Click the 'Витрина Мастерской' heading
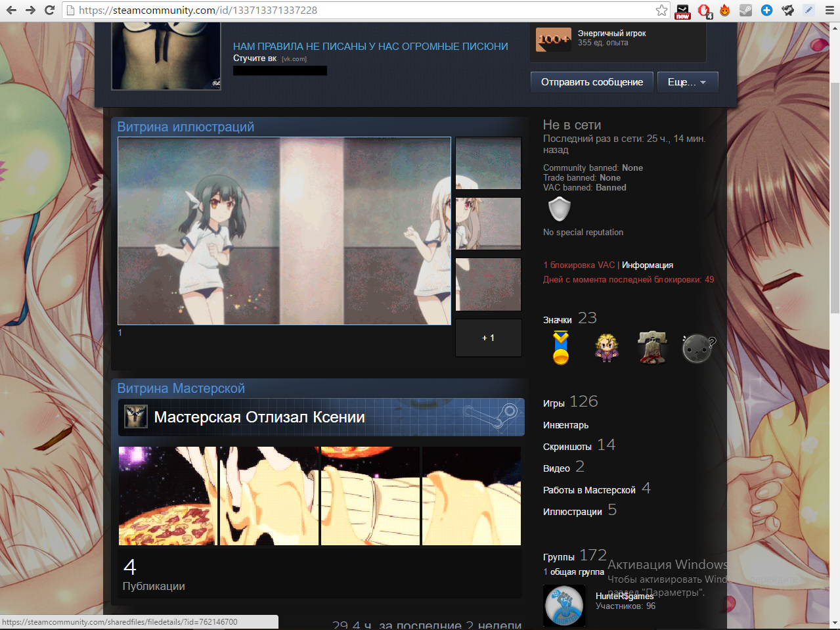The width and height of the screenshot is (840, 630). (x=181, y=388)
